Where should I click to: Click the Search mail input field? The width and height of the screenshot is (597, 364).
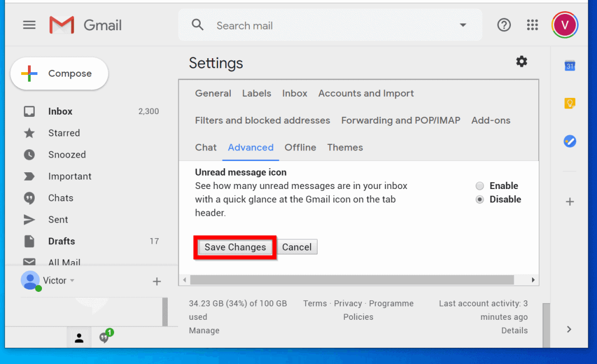tap(330, 26)
